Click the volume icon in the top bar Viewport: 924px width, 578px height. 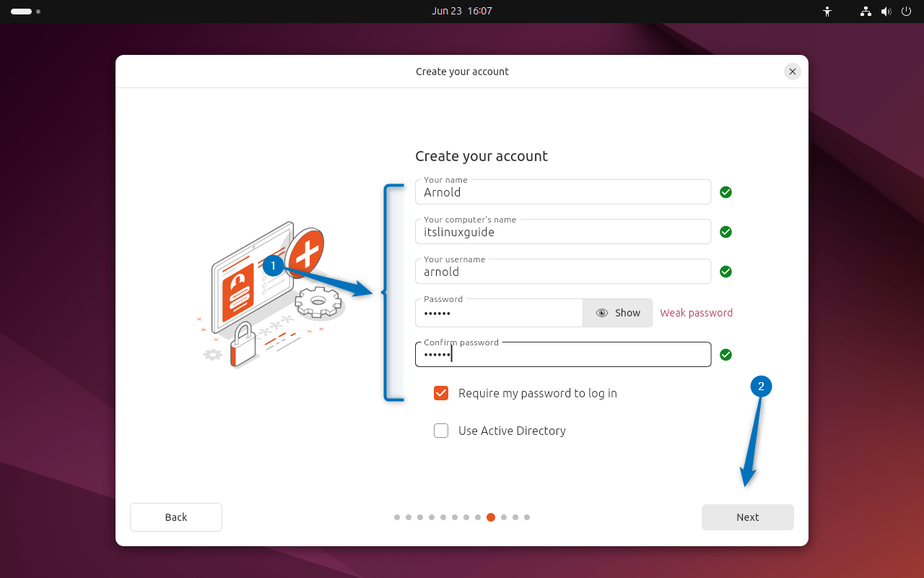coord(886,12)
